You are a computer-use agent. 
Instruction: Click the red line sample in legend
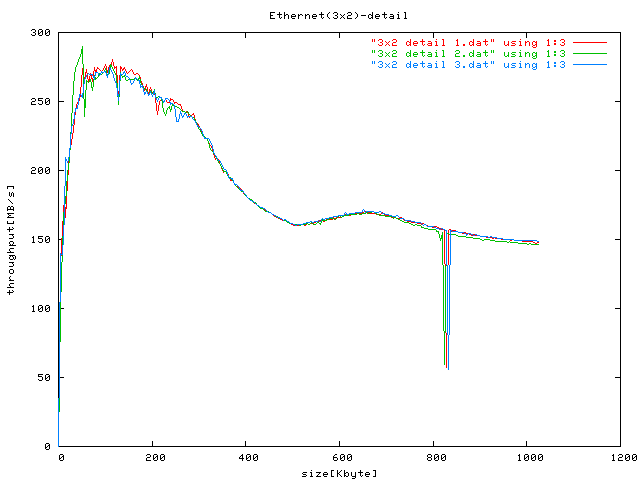point(590,42)
